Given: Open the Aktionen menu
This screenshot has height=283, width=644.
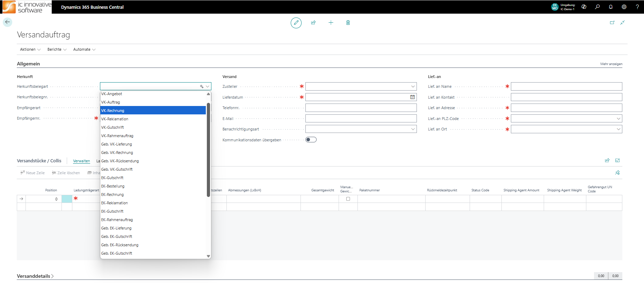Looking at the screenshot, I should point(30,50).
